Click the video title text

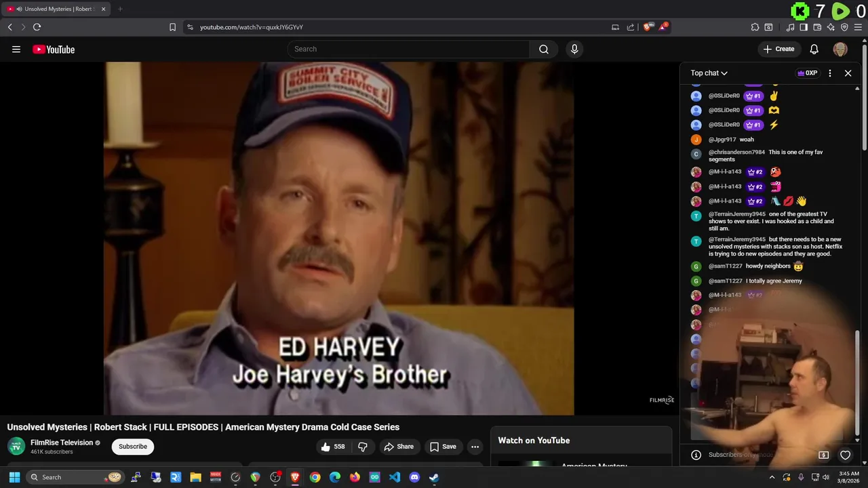(203, 427)
